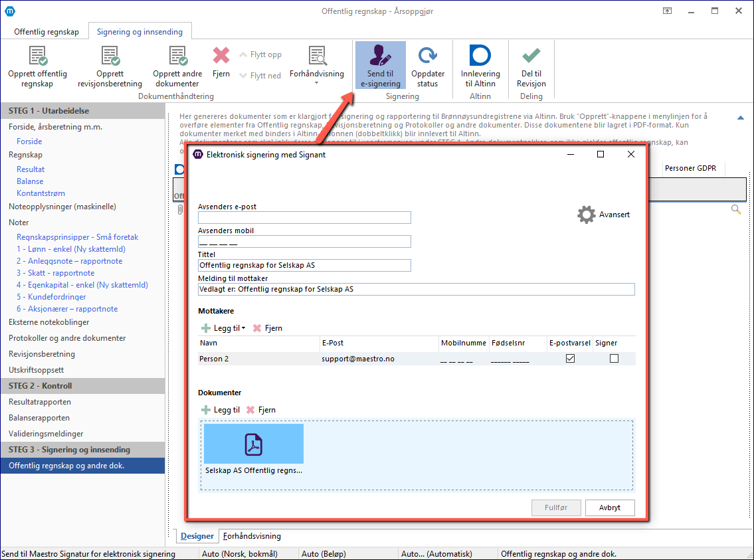Open Balanse link in sidebar
The height and width of the screenshot is (560, 754).
coord(30,181)
